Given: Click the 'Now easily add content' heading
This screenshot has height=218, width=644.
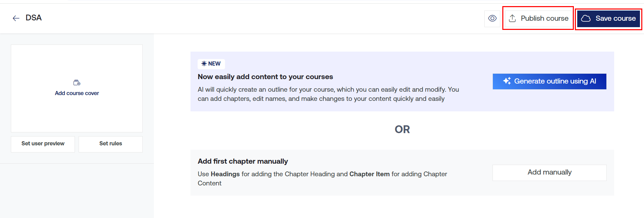Looking at the screenshot, I should tap(265, 77).
